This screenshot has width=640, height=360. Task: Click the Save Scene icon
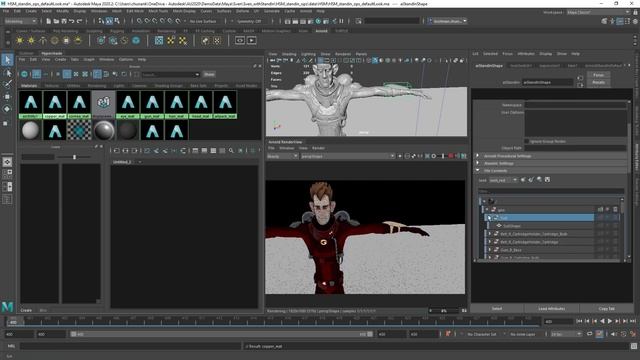pos(64,21)
